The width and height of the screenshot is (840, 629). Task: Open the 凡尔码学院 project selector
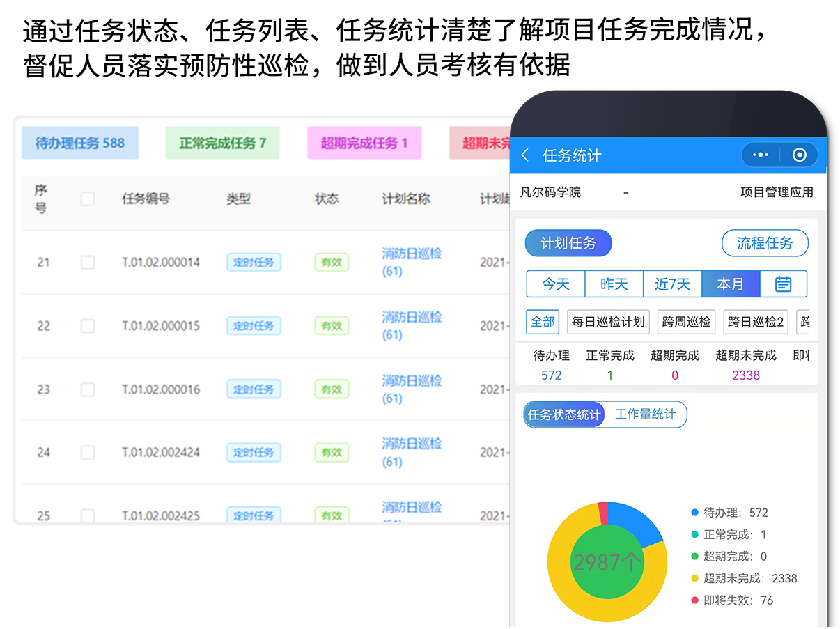(550, 193)
